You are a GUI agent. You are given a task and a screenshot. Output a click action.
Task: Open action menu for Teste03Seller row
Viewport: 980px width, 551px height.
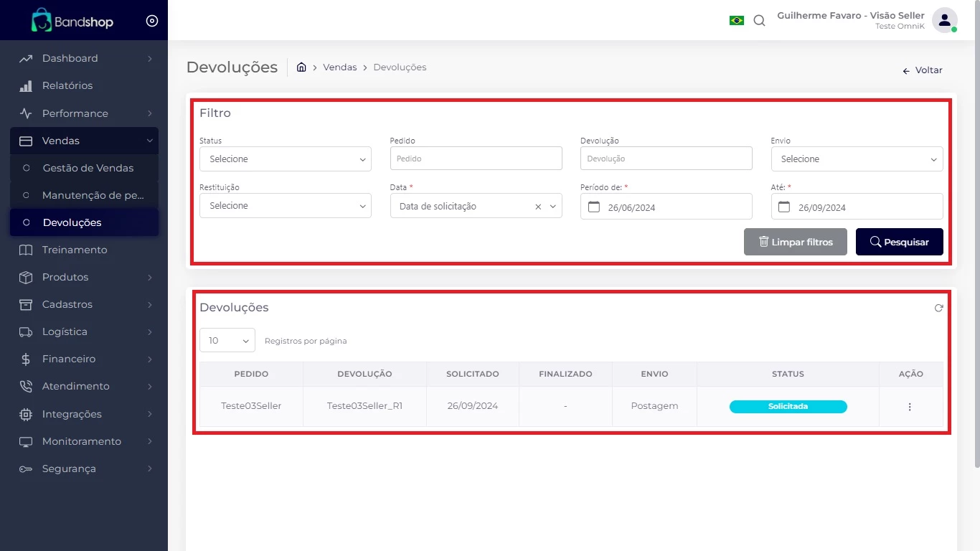pos(910,407)
